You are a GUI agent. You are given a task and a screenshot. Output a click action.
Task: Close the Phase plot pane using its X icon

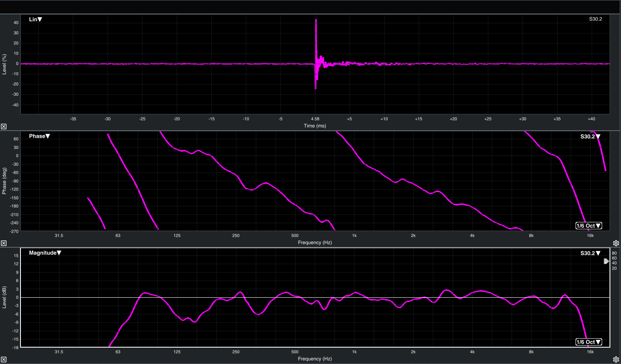(4, 243)
